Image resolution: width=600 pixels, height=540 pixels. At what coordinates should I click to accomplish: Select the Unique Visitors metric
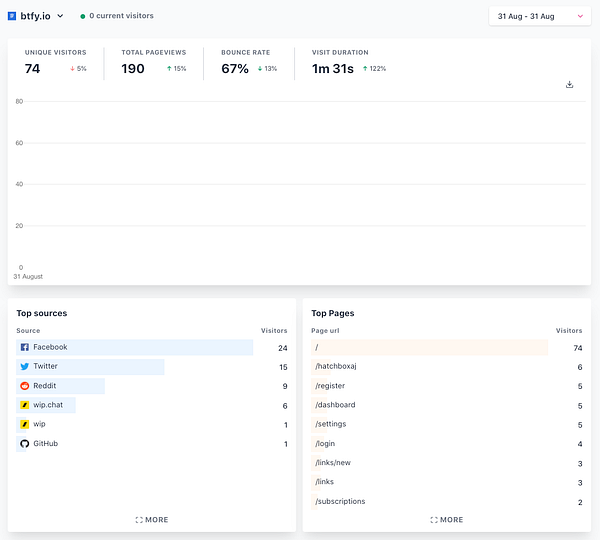56,62
